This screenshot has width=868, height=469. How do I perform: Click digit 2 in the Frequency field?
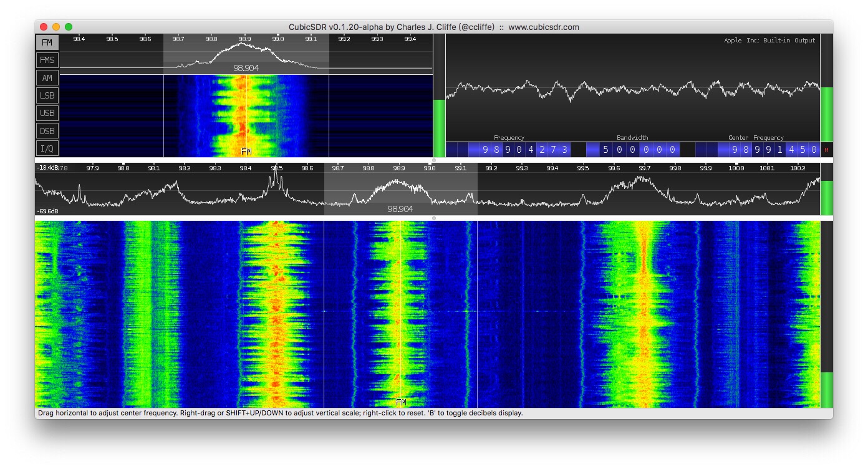[x=541, y=150]
